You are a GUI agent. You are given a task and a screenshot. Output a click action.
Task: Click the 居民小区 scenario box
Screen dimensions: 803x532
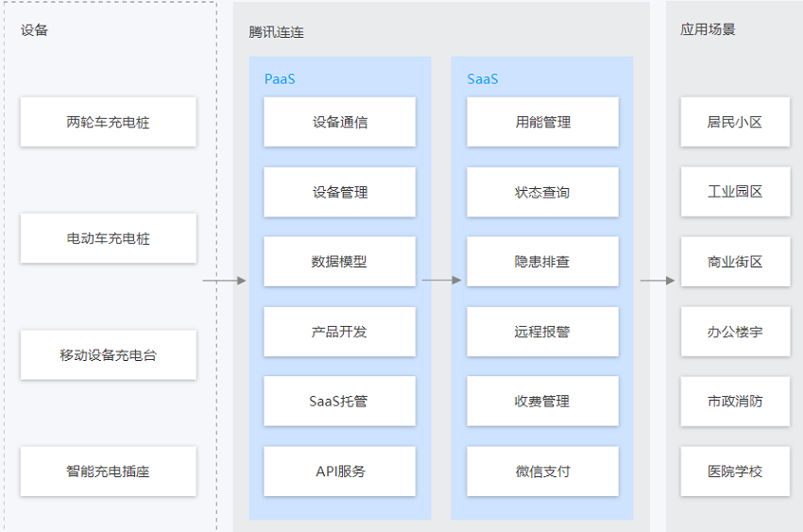coord(735,122)
